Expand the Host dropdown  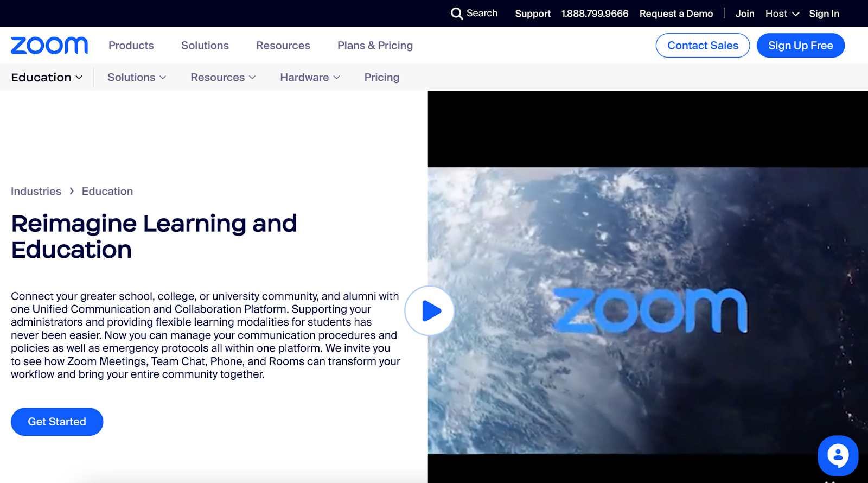tap(782, 14)
